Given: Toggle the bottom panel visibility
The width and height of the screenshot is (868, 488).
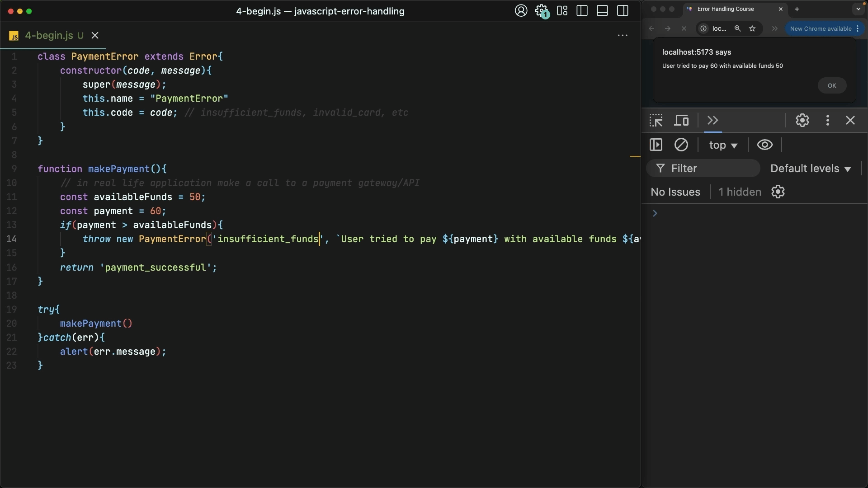Looking at the screenshot, I should pyautogui.click(x=602, y=11).
